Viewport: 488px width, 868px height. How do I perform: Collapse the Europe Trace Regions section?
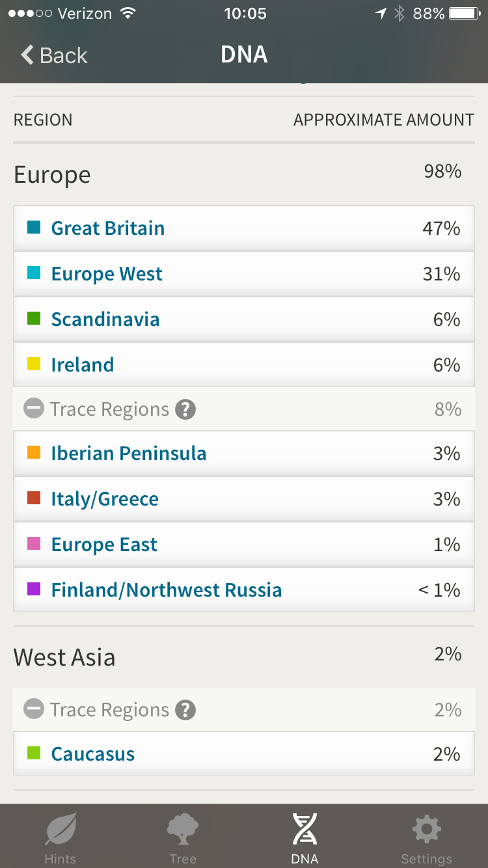[x=33, y=409]
